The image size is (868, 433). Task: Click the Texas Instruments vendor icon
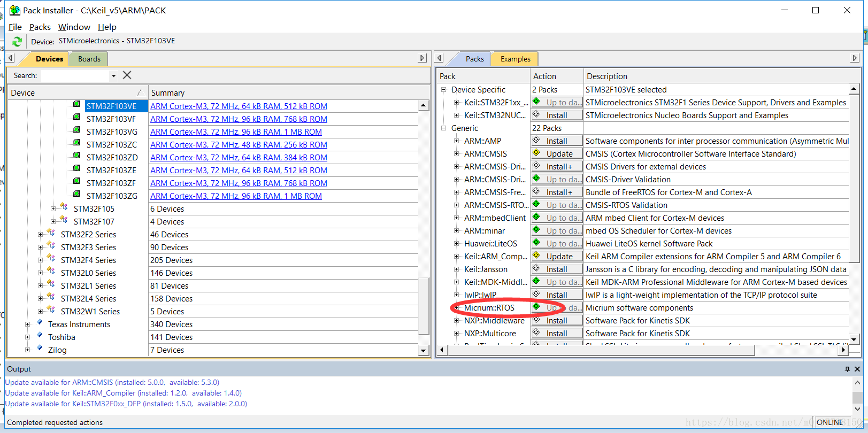39,322
